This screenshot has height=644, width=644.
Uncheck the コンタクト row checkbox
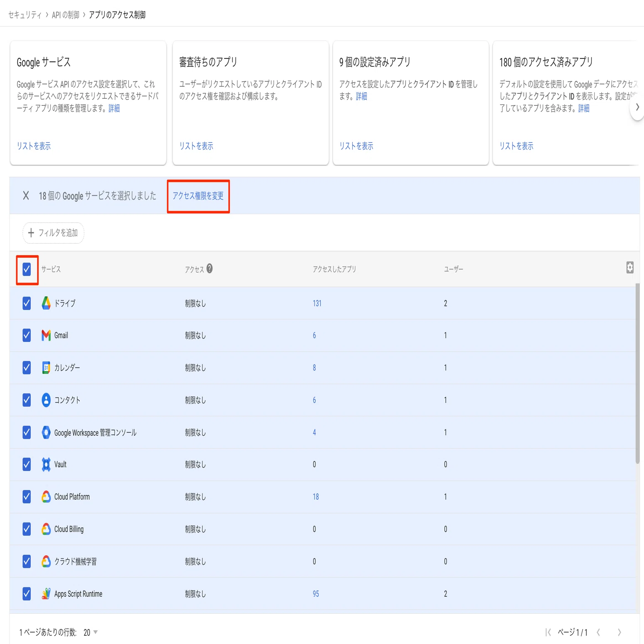coord(27,400)
